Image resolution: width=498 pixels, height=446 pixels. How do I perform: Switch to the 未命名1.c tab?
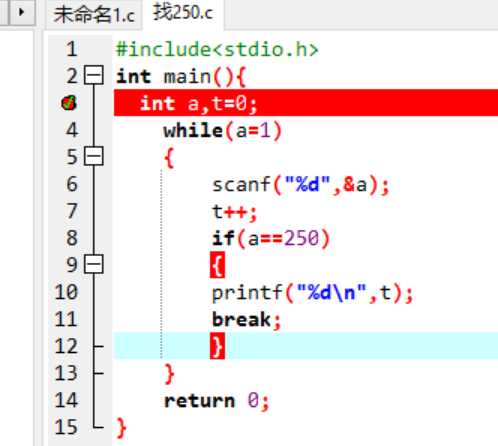click(94, 15)
